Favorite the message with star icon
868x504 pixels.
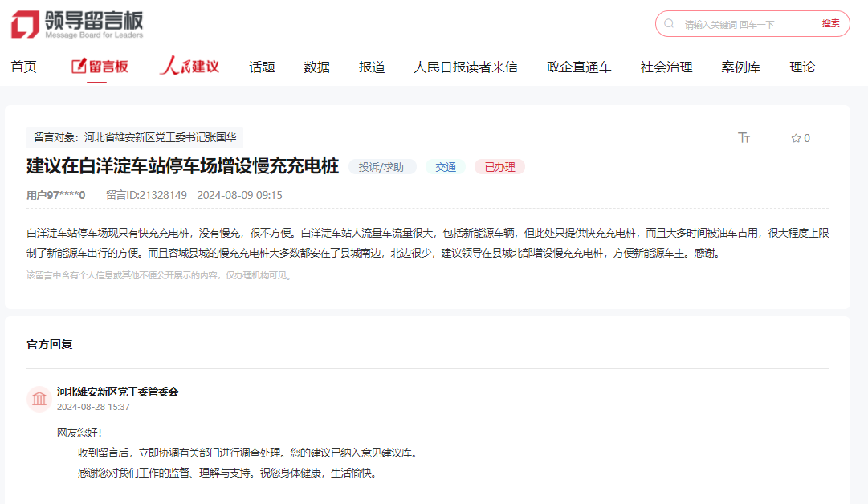pyautogui.click(x=800, y=138)
